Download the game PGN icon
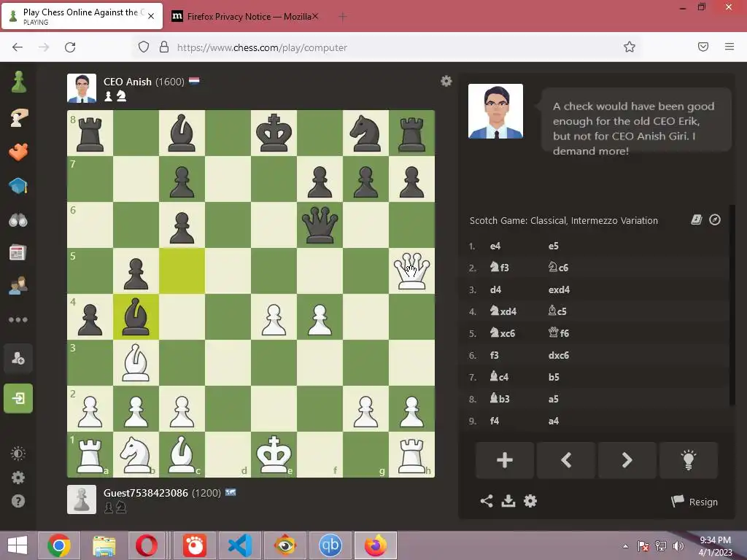Image resolution: width=747 pixels, height=560 pixels. point(508,501)
